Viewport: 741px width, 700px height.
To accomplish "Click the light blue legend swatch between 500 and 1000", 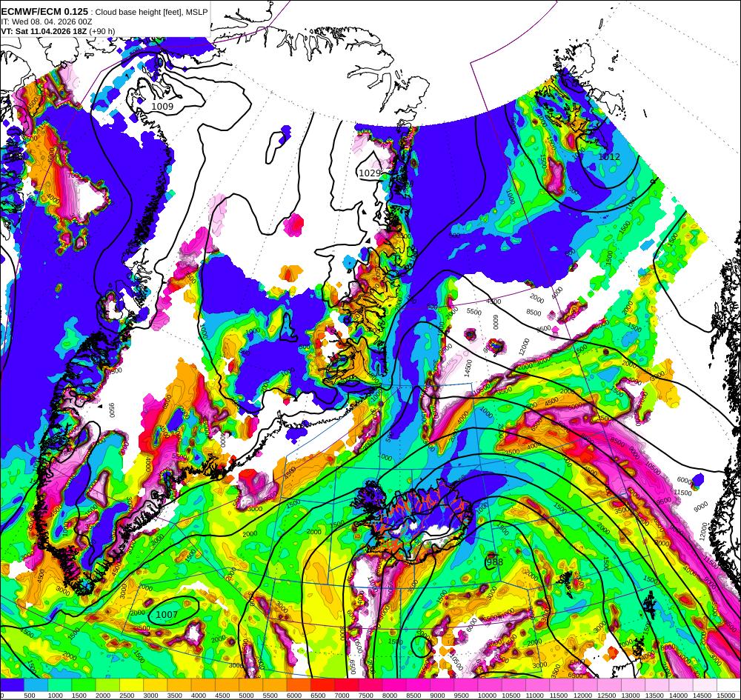I will tap(36, 685).
